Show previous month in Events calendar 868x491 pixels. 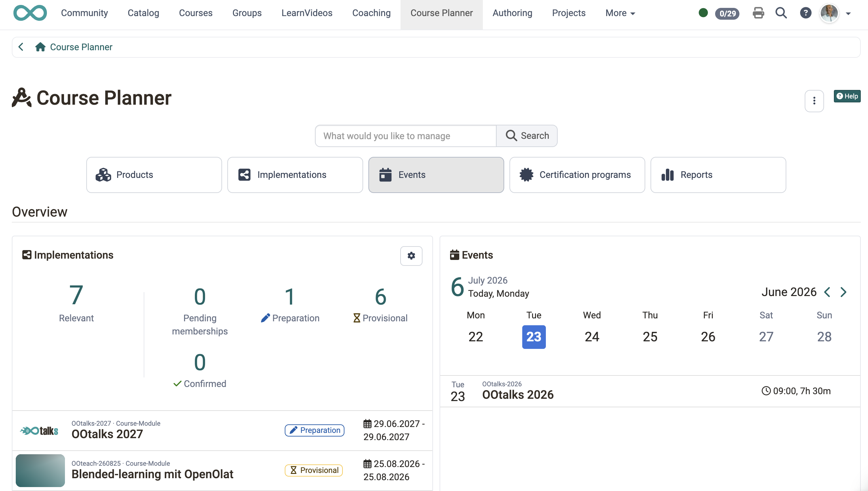tap(827, 292)
